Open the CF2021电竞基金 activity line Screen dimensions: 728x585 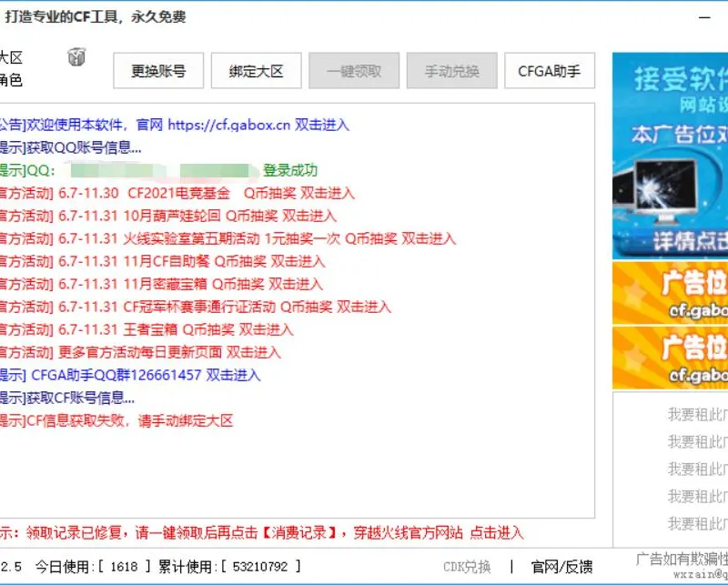click(x=177, y=193)
